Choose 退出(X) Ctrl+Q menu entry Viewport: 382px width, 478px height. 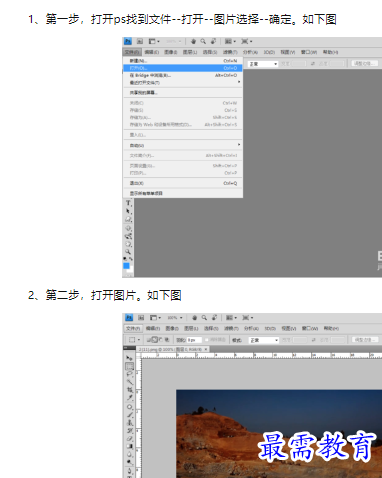pos(183,183)
